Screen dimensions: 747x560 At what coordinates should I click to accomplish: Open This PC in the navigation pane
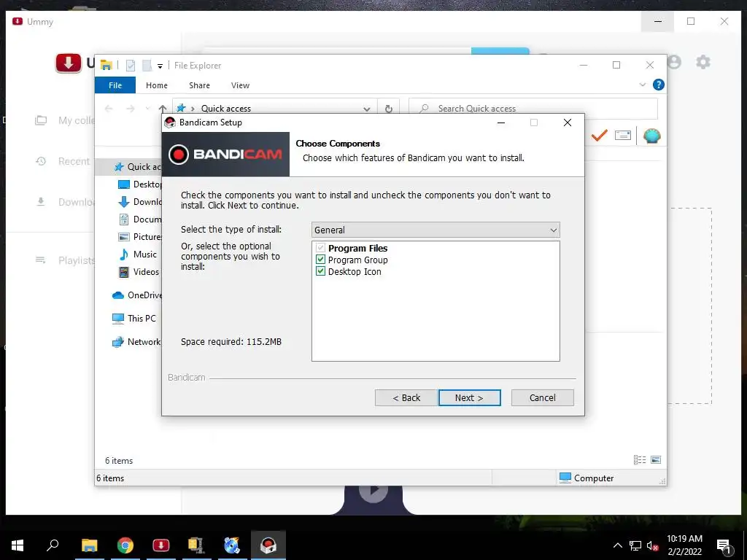(x=134, y=318)
